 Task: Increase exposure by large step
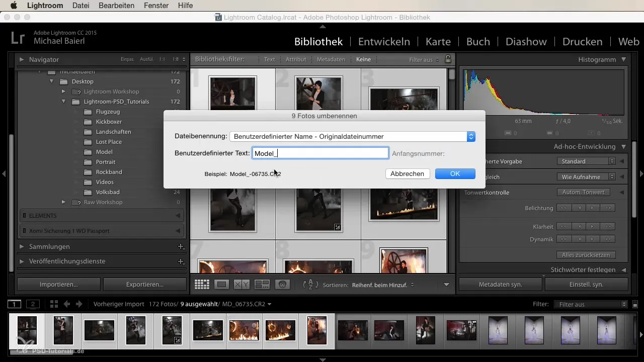click(x=608, y=208)
